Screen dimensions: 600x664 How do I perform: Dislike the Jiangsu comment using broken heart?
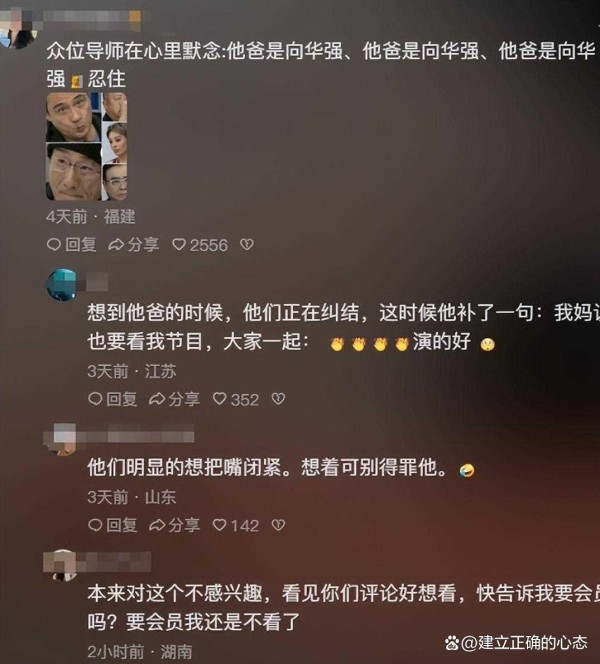click(x=278, y=399)
